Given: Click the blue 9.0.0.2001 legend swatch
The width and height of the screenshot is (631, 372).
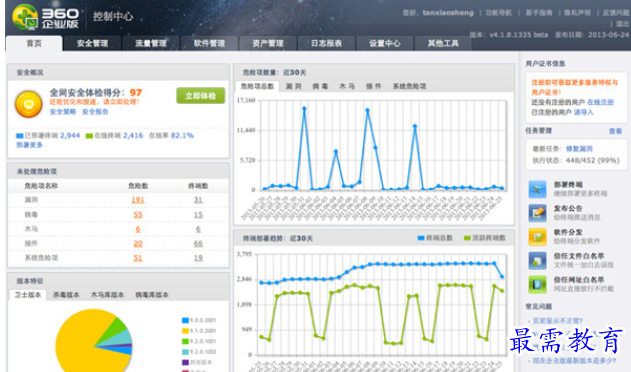Looking at the screenshot, I should [x=185, y=320].
